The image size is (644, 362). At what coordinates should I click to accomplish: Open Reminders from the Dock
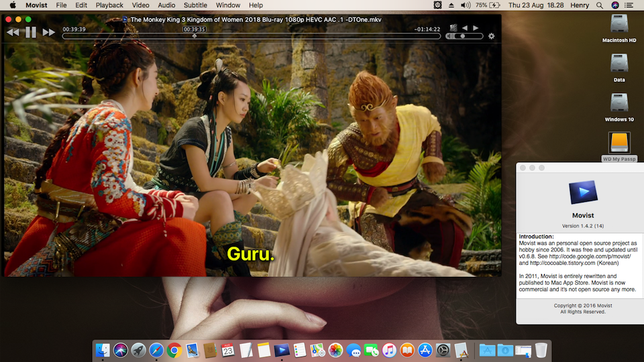tap(300, 350)
